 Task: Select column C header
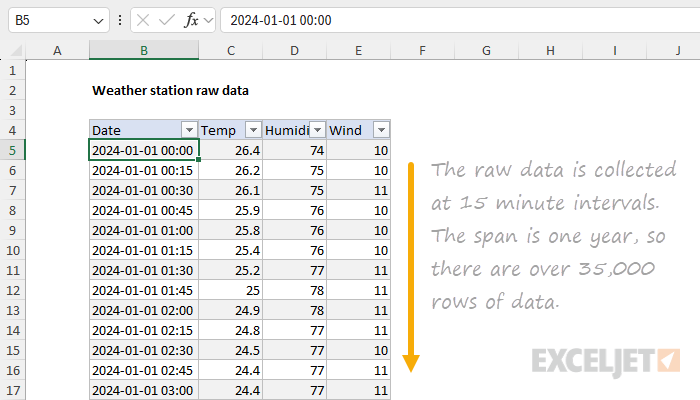click(230, 50)
